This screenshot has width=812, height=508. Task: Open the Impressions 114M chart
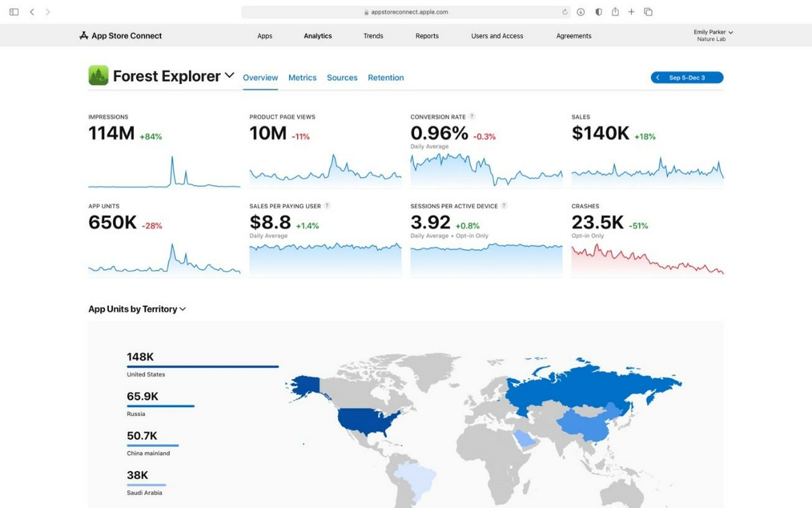[x=164, y=171]
